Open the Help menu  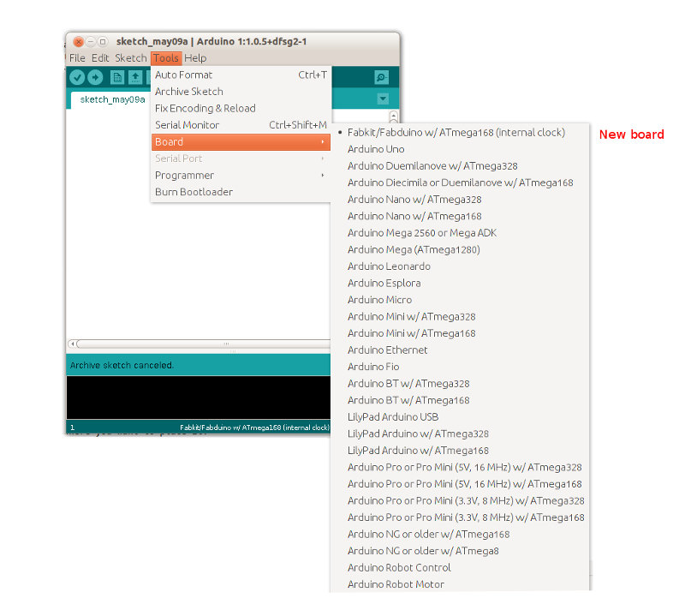click(x=195, y=57)
